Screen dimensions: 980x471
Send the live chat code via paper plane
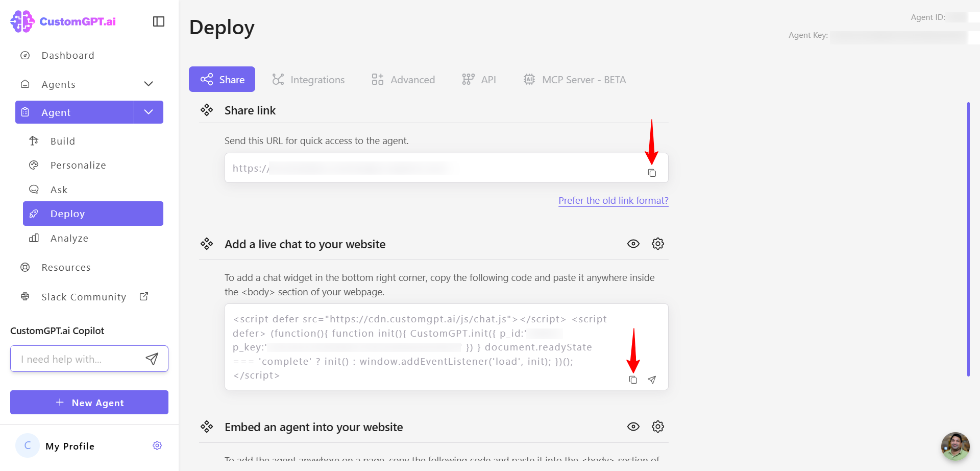point(652,380)
